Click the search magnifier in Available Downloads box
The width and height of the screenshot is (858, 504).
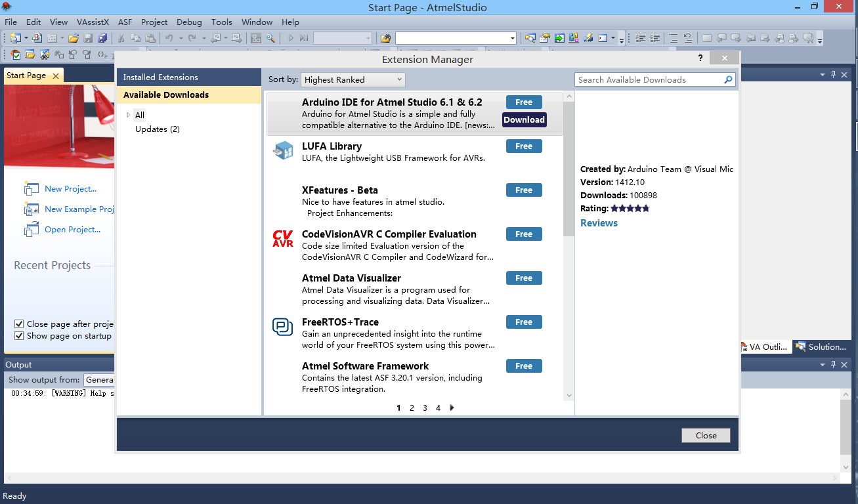728,79
